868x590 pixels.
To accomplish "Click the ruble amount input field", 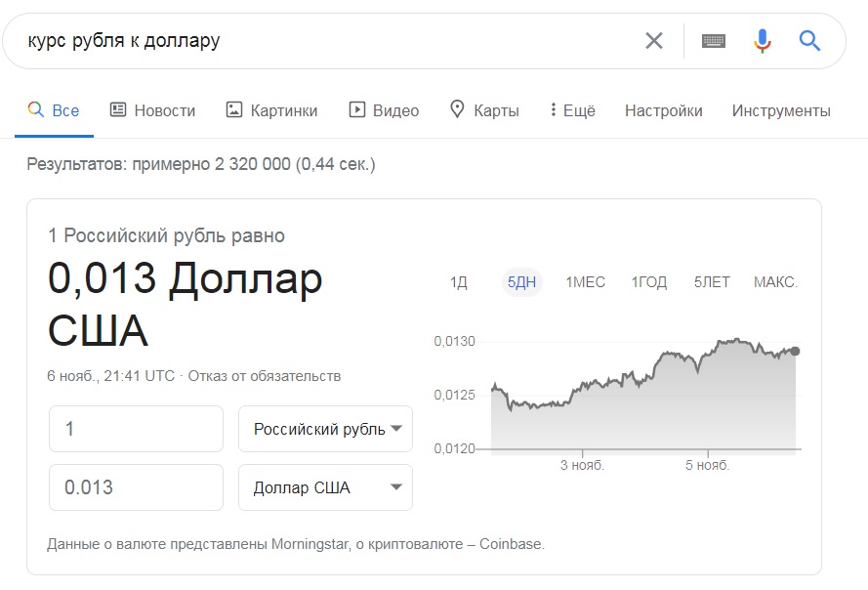I will tap(137, 430).
